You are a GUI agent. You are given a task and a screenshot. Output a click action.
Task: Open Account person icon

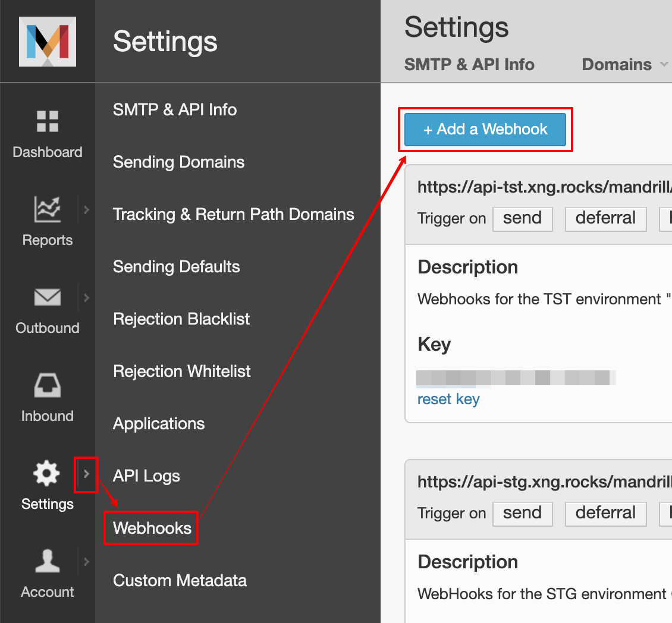[48, 561]
